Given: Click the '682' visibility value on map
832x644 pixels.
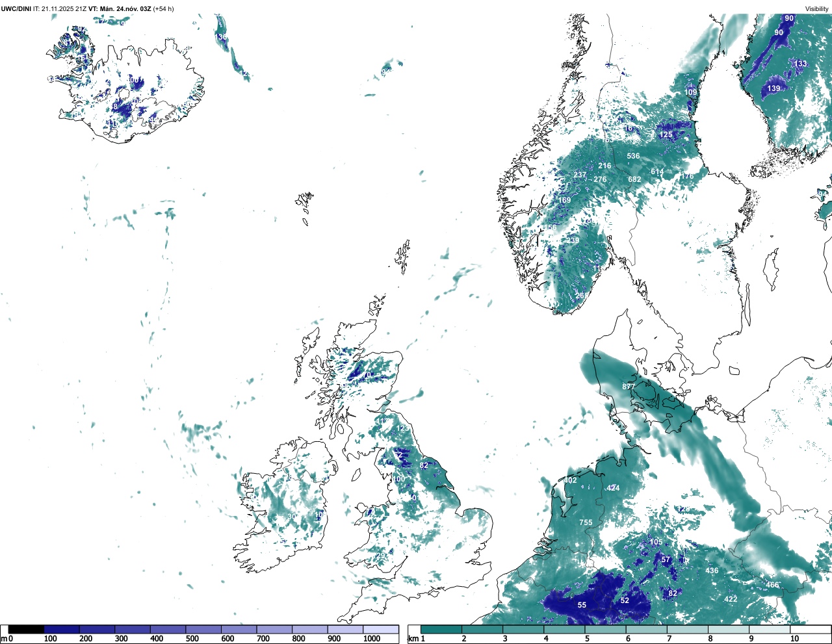Looking at the screenshot, I should pyautogui.click(x=634, y=179).
